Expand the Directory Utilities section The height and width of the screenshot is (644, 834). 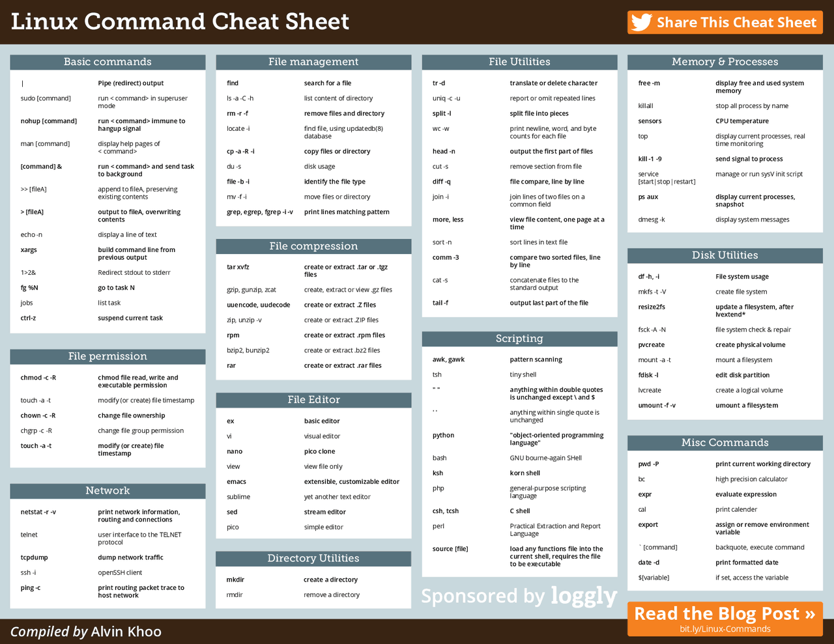[x=313, y=558]
